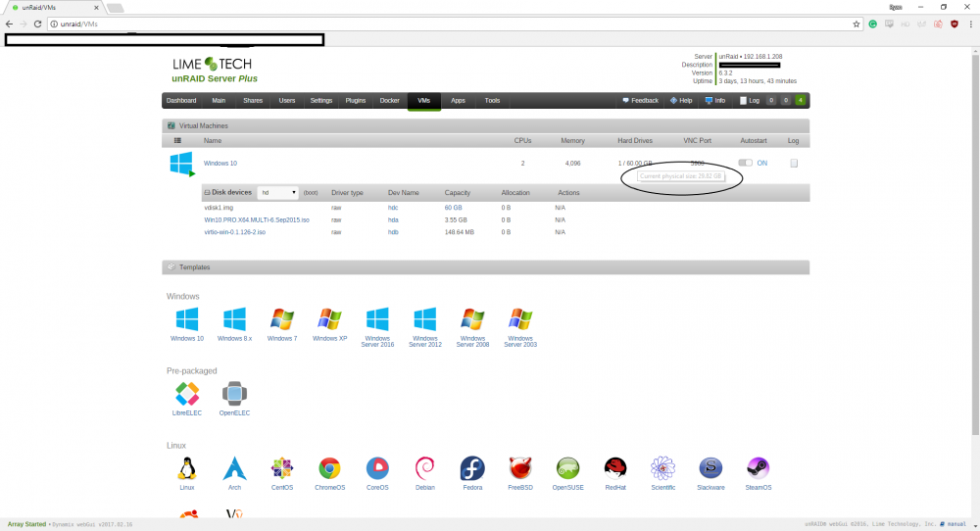Open the Tools tab

point(493,101)
